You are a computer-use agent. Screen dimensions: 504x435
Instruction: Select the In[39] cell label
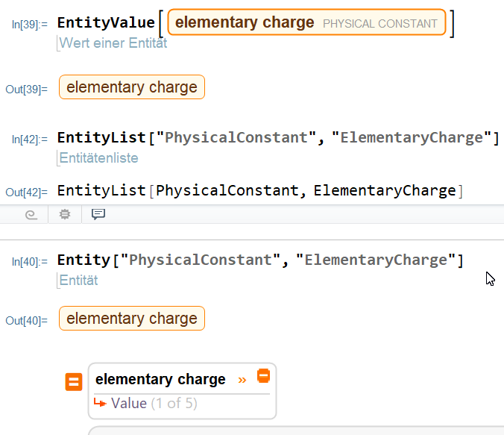click(30, 25)
